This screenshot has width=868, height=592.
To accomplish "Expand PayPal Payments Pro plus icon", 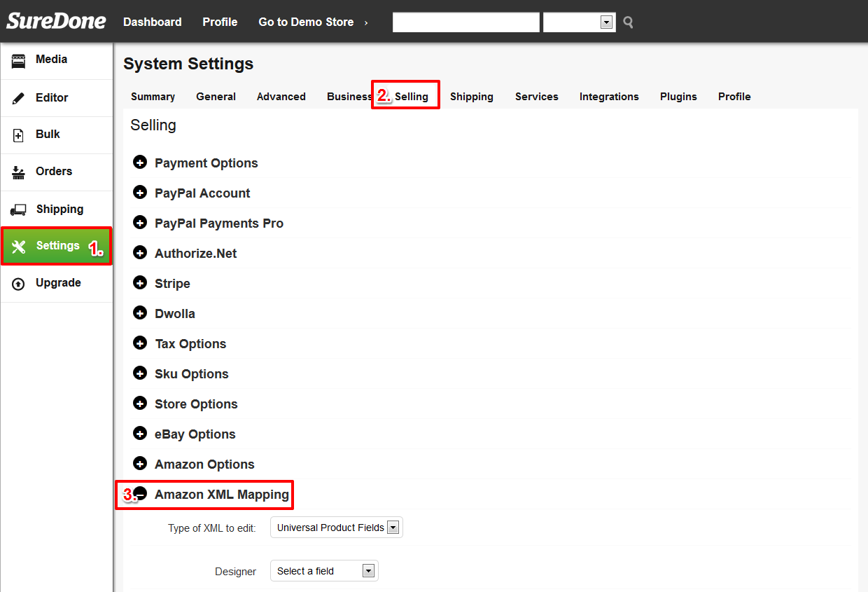I will (x=140, y=223).
